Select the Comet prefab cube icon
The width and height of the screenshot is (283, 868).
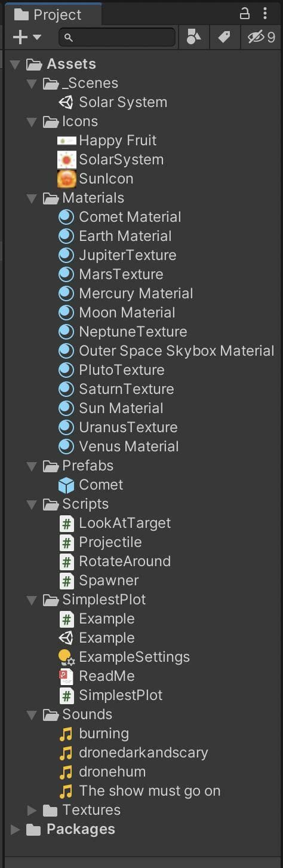66,485
